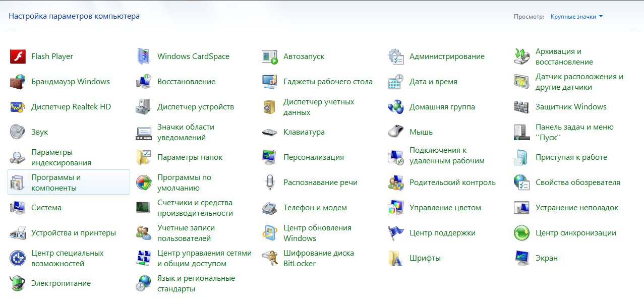Click the Домашняя группа text link
The width and height of the screenshot is (644, 305).
pyautogui.click(x=442, y=107)
